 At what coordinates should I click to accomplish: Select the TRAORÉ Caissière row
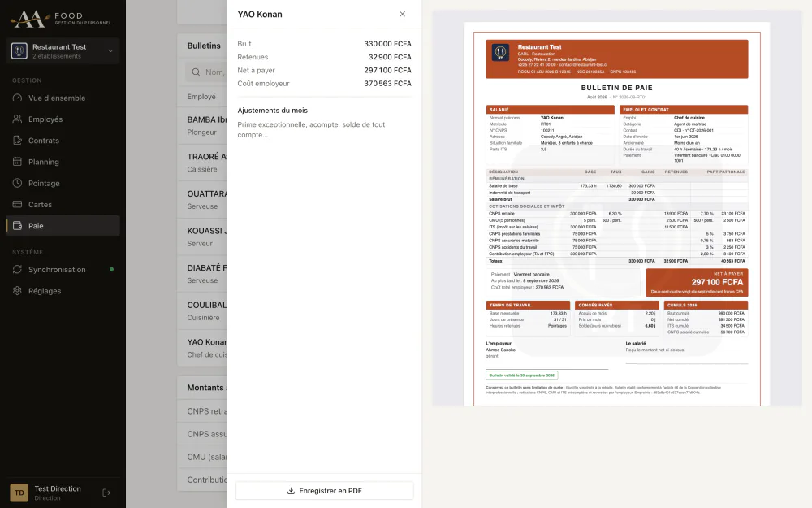pyautogui.click(x=203, y=163)
